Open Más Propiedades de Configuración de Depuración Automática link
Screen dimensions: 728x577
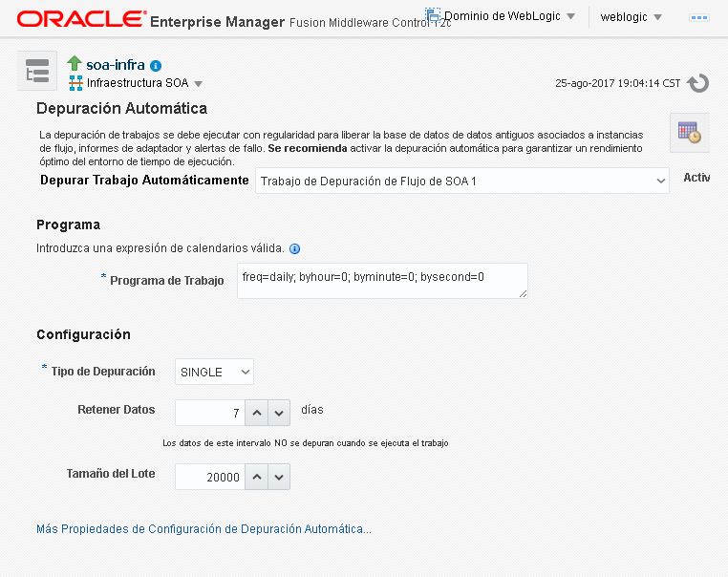click(x=203, y=529)
